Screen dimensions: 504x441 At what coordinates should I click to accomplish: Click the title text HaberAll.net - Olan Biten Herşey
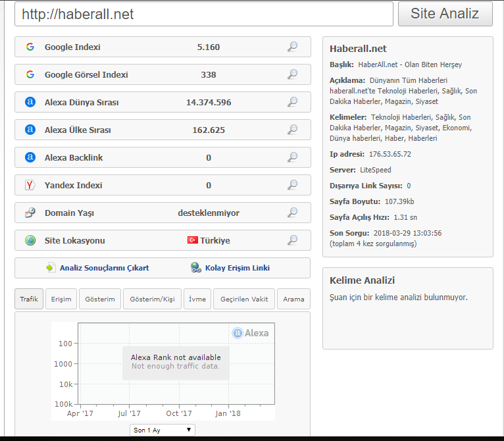(410, 65)
